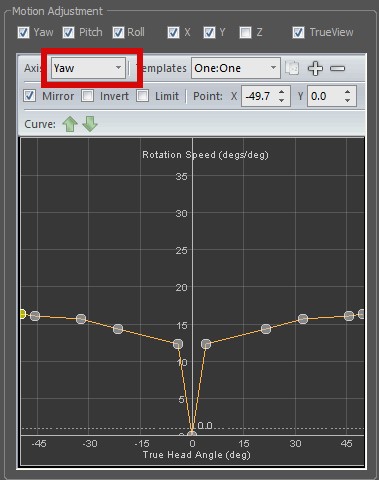
Task: Click the Point Y input field
Action: [325, 96]
